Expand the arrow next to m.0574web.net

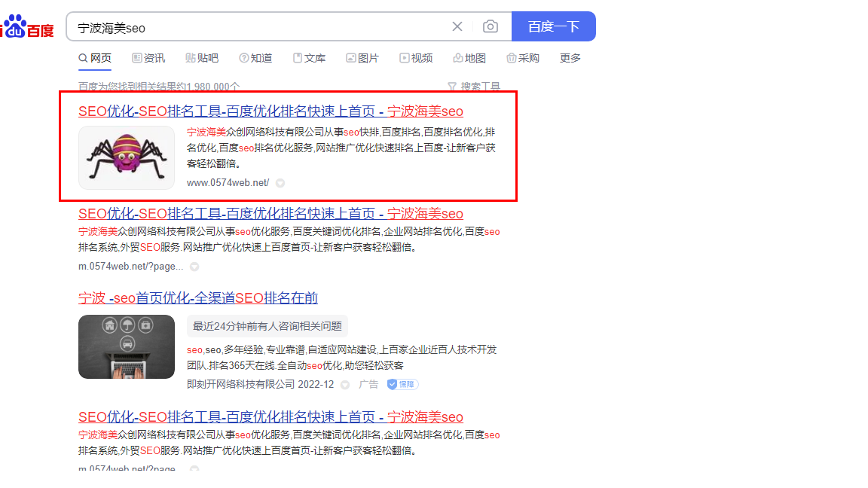(x=194, y=266)
